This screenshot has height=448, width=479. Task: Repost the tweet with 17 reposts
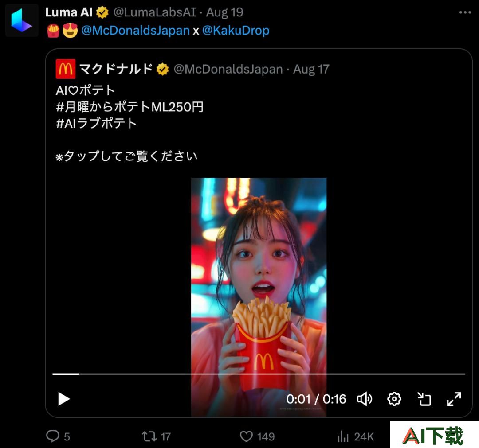tap(149, 436)
